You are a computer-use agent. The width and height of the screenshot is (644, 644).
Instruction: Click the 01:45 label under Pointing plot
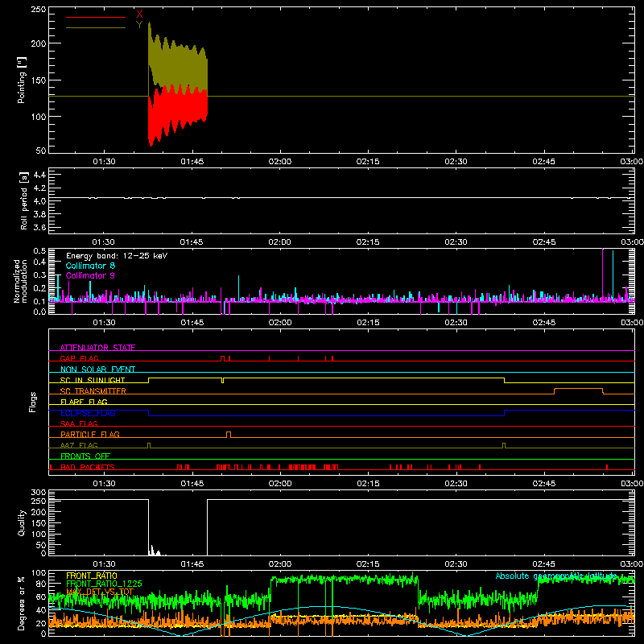[x=192, y=162]
